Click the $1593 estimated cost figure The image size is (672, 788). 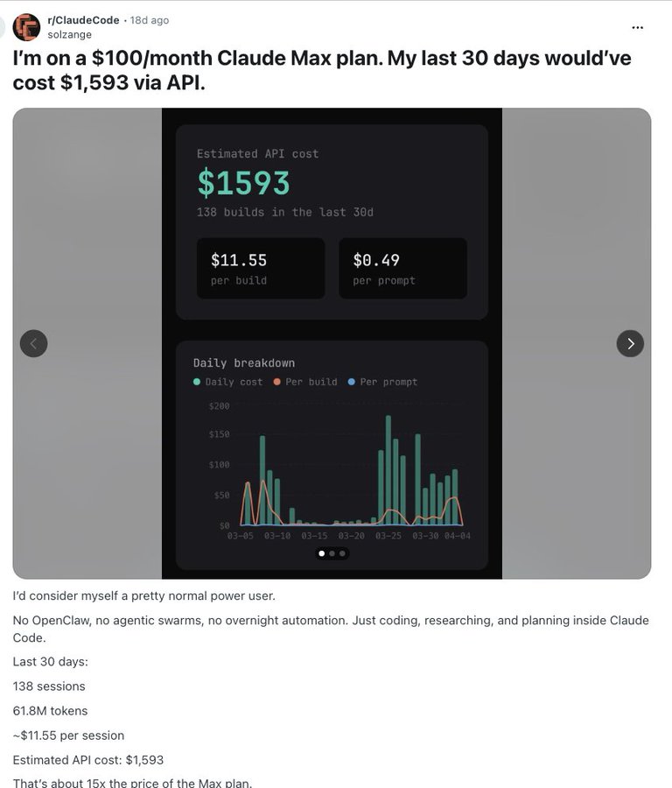click(243, 183)
